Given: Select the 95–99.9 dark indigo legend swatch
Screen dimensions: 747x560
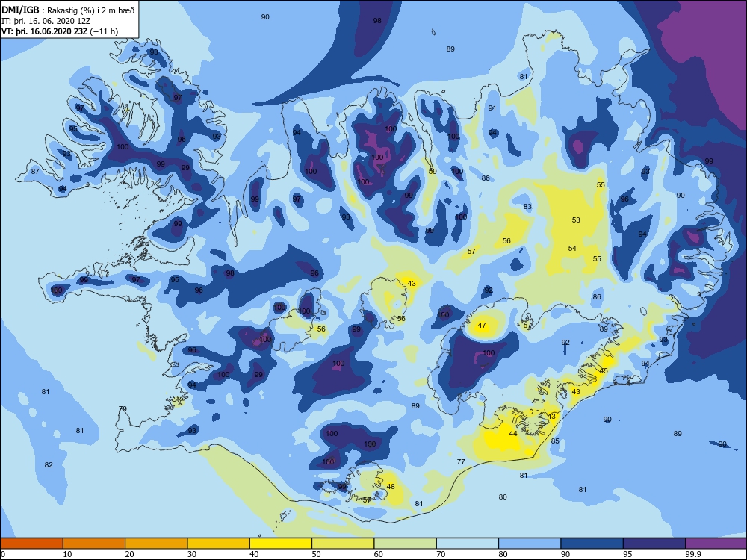Looking at the screenshot, I should click(654, 544).
